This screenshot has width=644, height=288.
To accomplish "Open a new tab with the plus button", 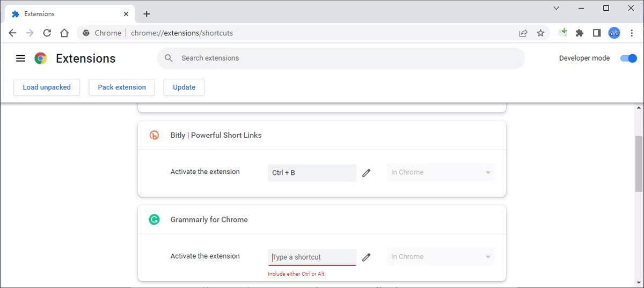I will (147, 14).
